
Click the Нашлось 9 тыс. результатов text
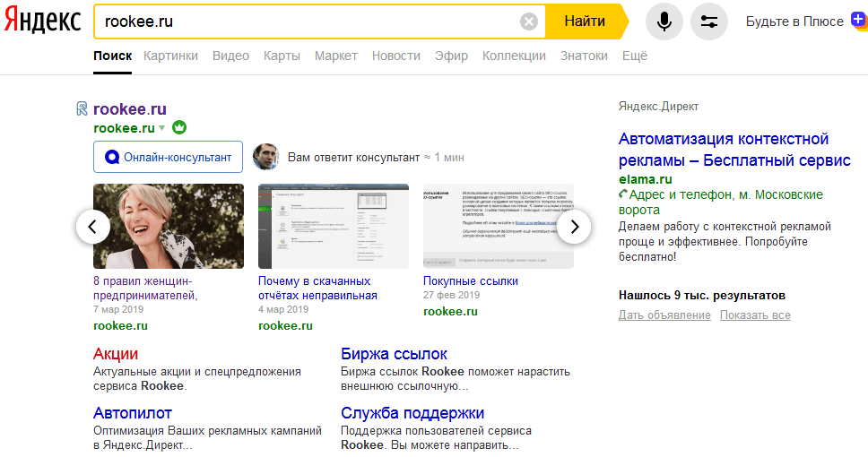(702, 296)
